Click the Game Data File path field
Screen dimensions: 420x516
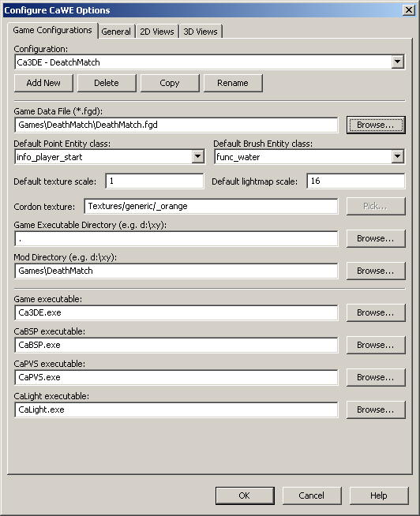[x=176, y=125]
